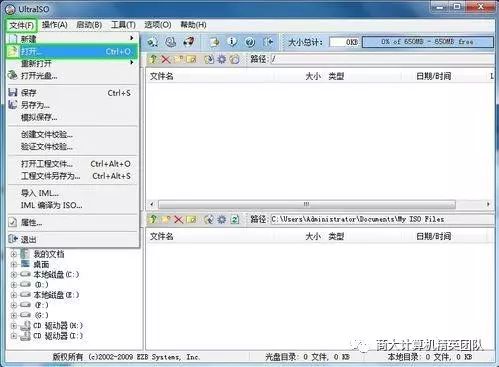This screenshot has width=499, height=367.
Task: Click the page-with-arrow toolbar icon
Action: 214,42
